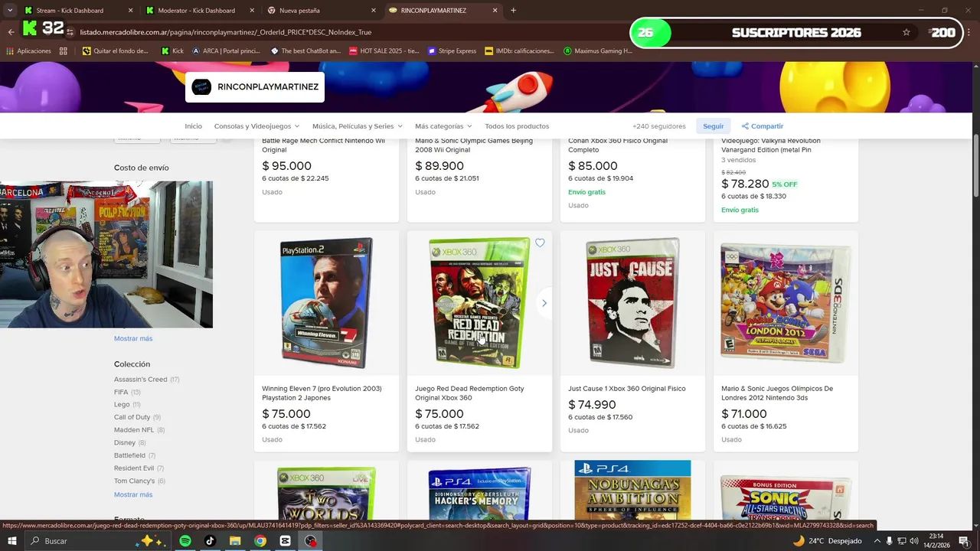Open the tab search dropdown arrow

[10, 11]
